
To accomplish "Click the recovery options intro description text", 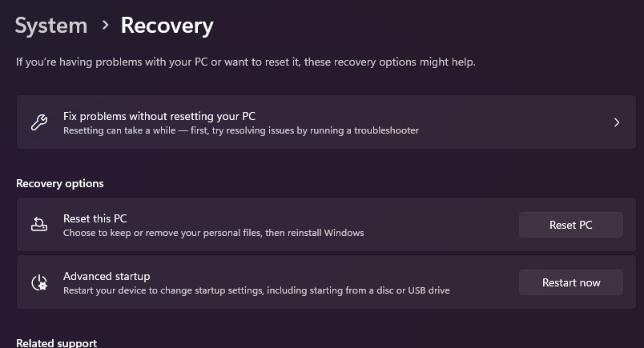I will (245, 62).
